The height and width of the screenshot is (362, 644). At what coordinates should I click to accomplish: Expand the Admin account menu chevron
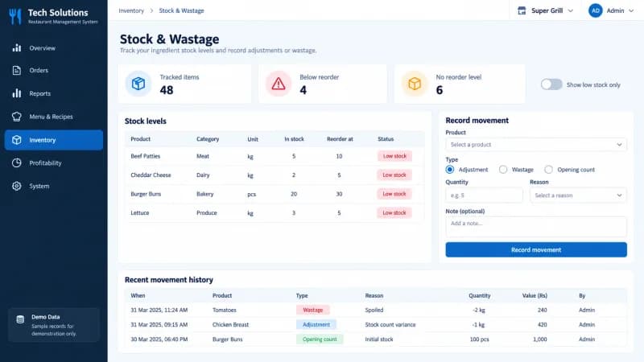tap(631, 10)
